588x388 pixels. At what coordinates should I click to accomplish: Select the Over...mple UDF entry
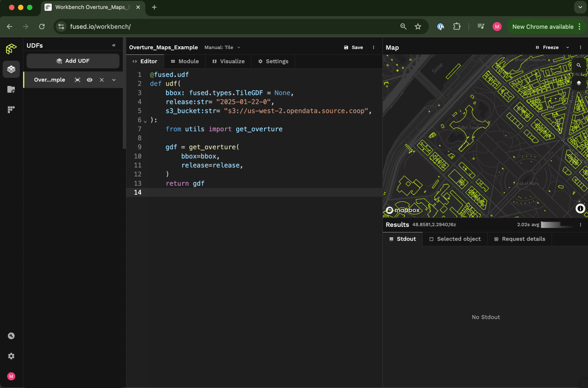click(x=49, y=80)
